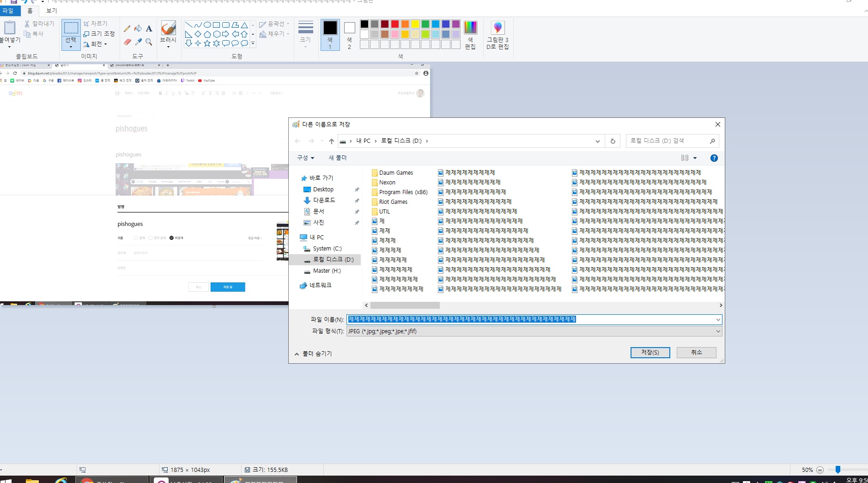
Task: Click the zoom out minus button
Action: (820, 470)
